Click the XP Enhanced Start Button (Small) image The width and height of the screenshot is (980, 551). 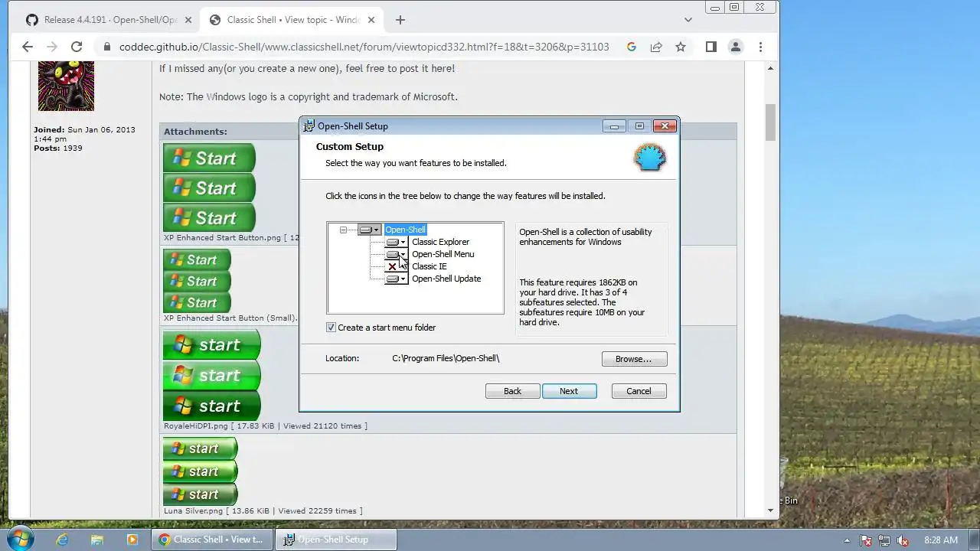tap(197, 281)
